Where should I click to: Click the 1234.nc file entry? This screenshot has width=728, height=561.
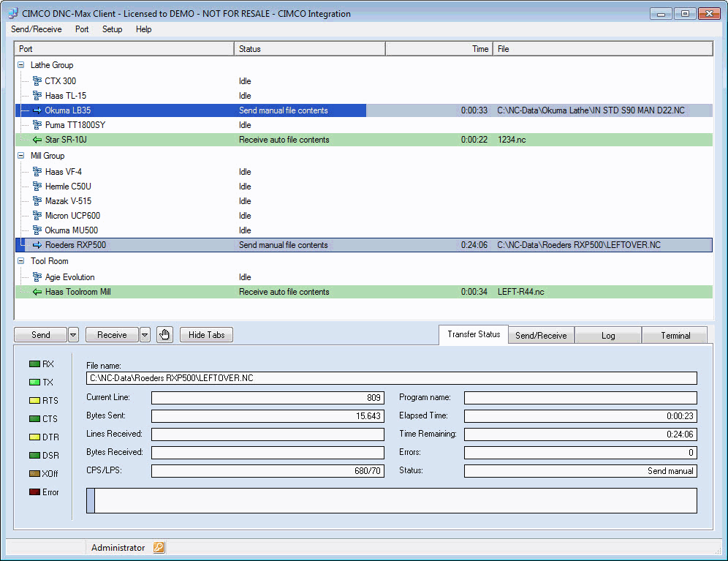(x=512, y=140)
